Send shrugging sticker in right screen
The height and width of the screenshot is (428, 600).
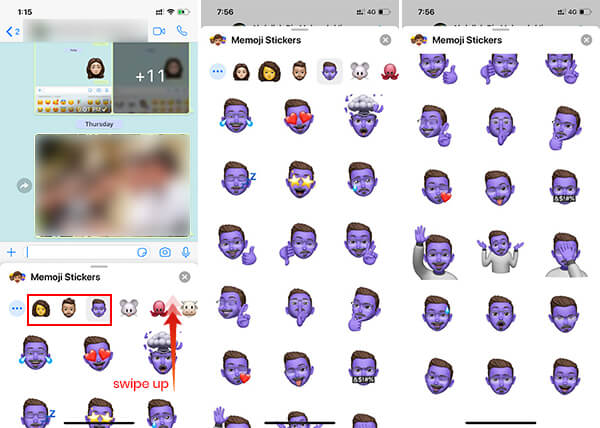click(500, 252)
